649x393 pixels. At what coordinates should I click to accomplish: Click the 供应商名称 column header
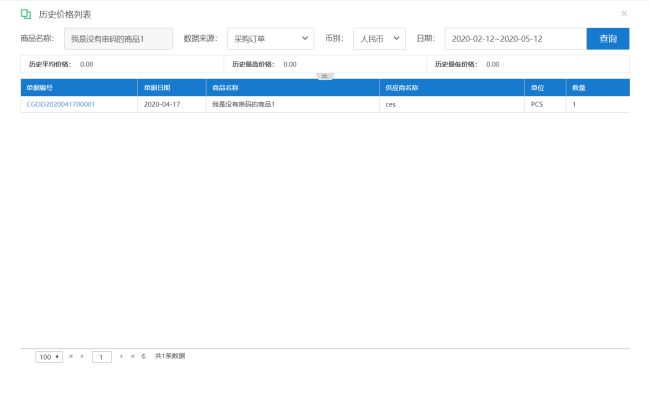[452, 88]
